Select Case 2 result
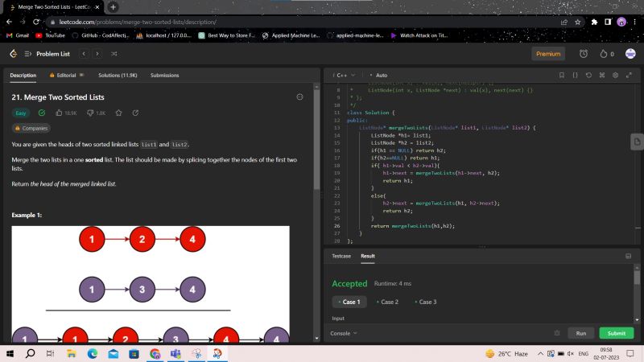Screen dimensions: 644x362 point(388,302)
